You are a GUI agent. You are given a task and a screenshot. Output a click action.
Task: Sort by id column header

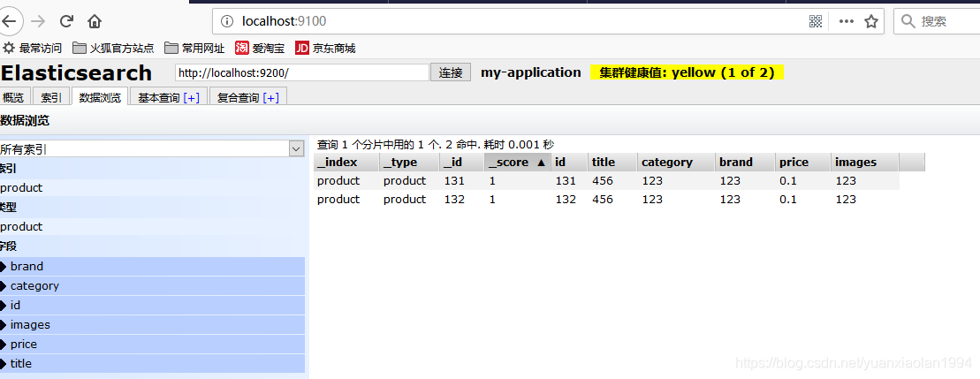[x=569, y=163]
